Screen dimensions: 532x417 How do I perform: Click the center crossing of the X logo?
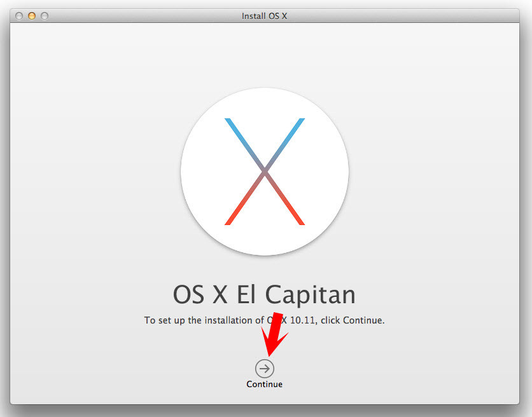point(265,172)
